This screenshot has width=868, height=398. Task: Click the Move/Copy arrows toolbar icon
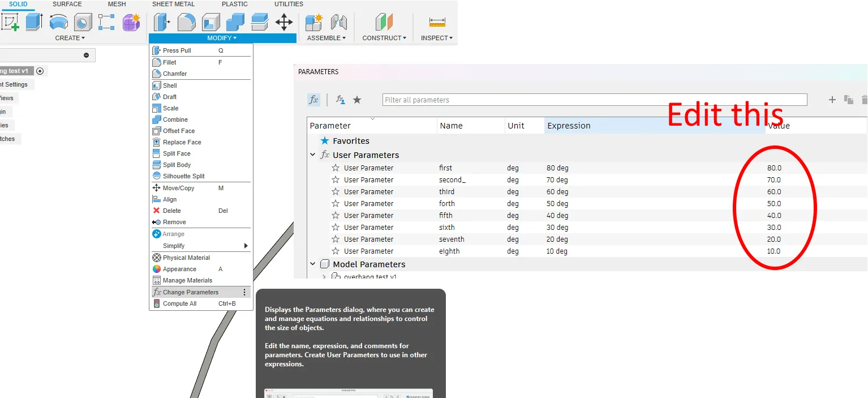[x=283, y=22]
